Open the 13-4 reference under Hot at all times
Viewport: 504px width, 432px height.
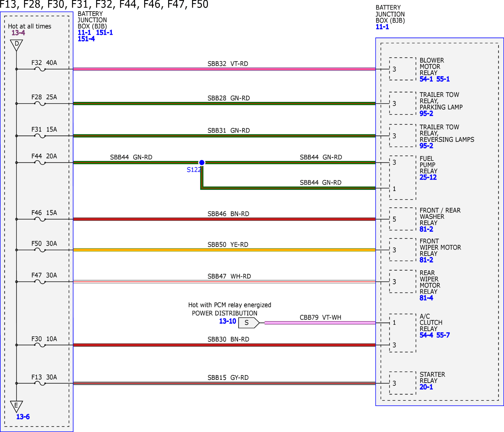[x=18, y=33]
